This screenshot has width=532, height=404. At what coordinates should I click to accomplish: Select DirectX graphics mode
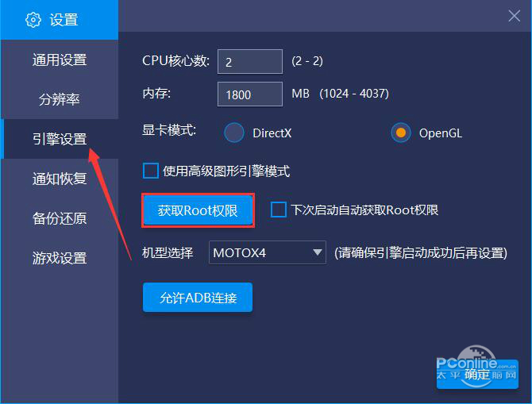click(234, 133)
